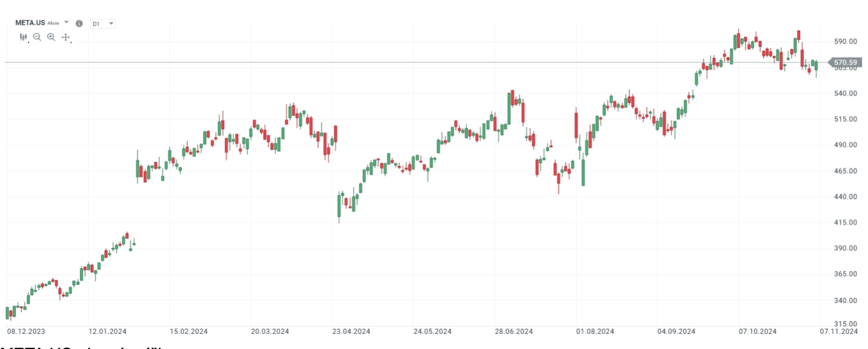
Task: Click the 23.04.2024 date label
Action: click(351, 332)
